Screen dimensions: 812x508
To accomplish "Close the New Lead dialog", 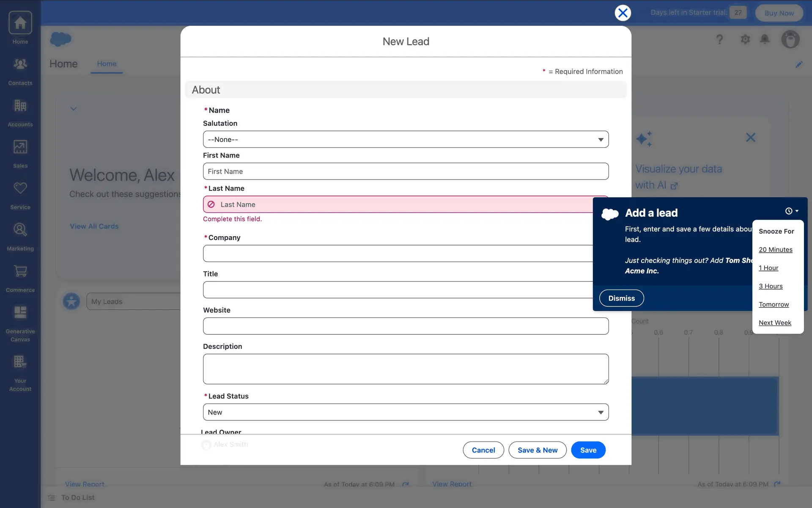I will (623, 13).
